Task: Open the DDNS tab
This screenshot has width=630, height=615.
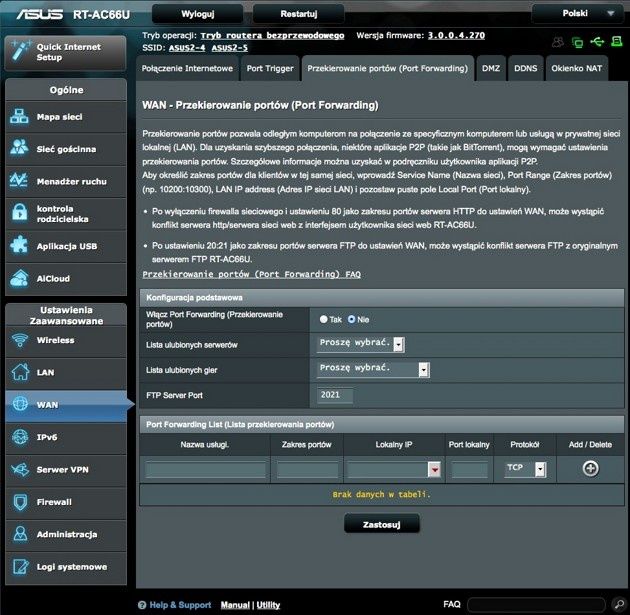Action: pos(526,68)
